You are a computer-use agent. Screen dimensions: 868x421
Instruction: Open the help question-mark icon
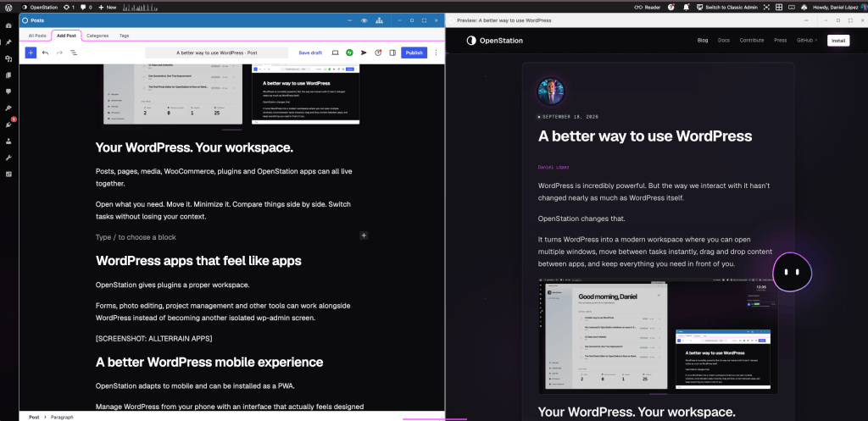tap(671, 7)
